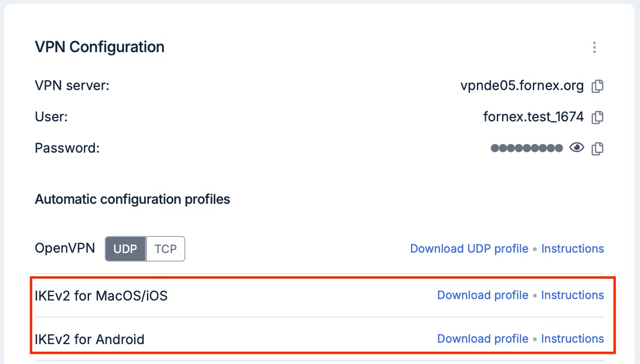640x364 pixels.
Task: Download IKEv2 profile for Android
Action: click(483, 339)
